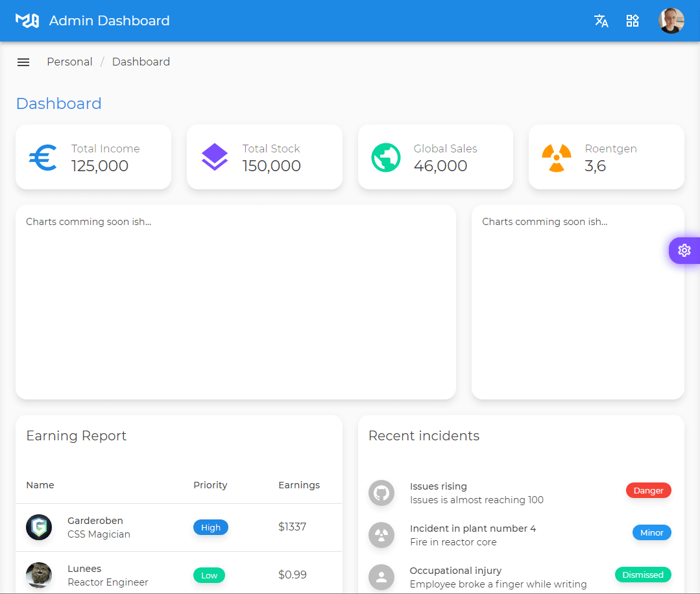Click the GitHub avatar beside Issues rising
700x594 pixels.
click(x=381, y=493)
